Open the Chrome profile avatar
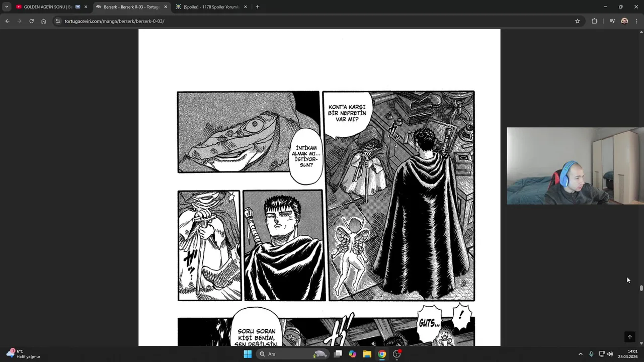Screen dimensions: 644x362 (x=624, y=21)
